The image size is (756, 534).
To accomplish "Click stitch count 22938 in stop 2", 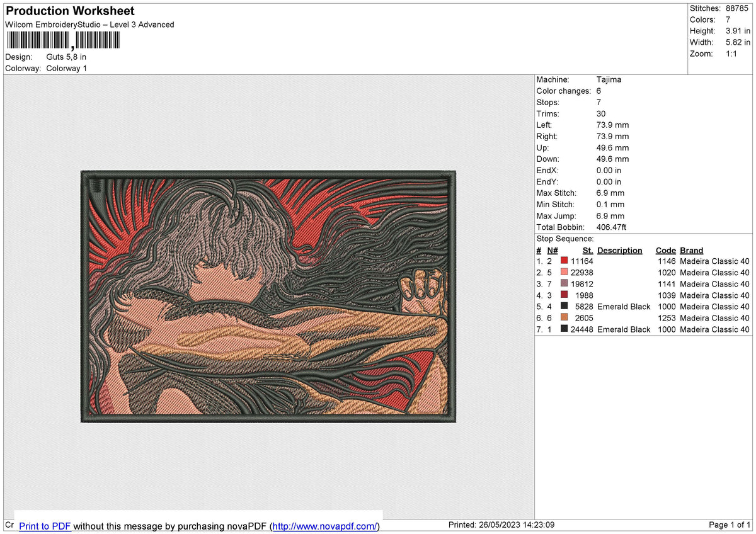I will tap(581, 272).
